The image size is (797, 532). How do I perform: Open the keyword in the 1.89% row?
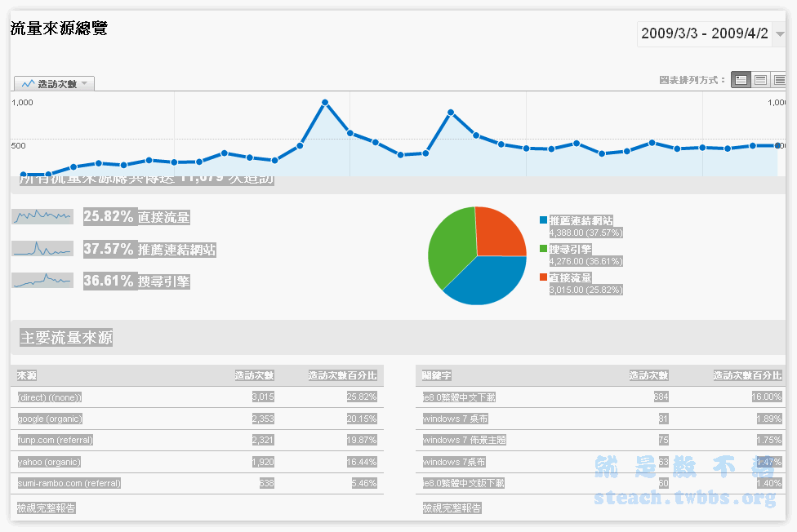(x=455, y=419)
